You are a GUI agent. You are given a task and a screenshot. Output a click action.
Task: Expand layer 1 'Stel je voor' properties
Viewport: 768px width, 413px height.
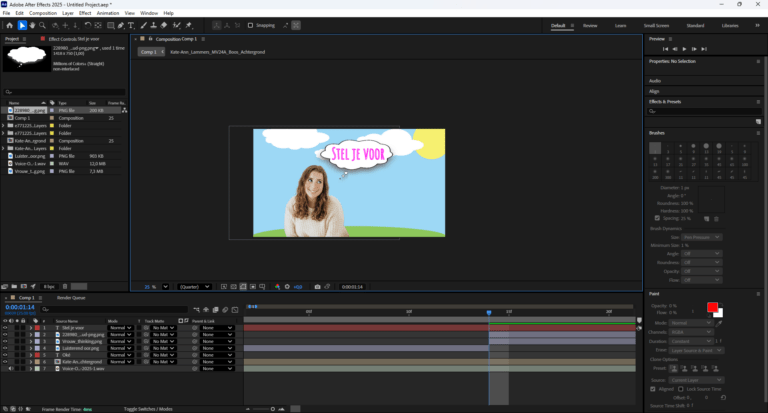(31, 328)
